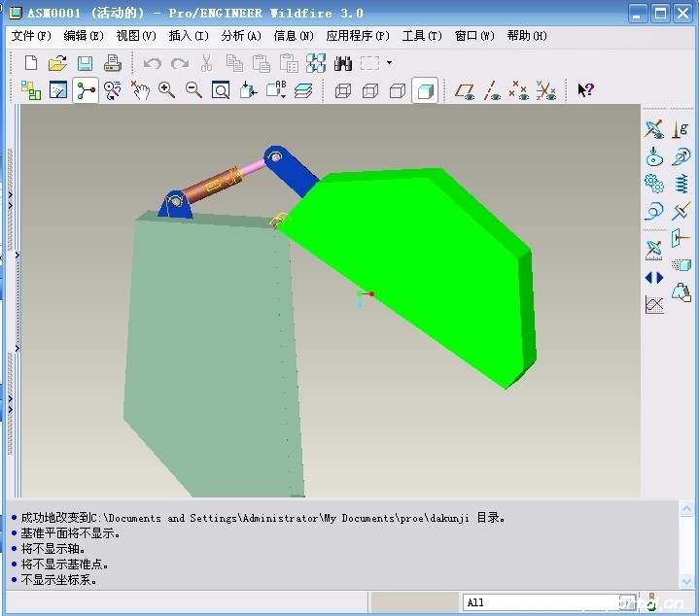The width and height of the screenshot is (699, 616).
Task: Open the selection box dropdown arrow
Action: (x=389, y=63)
